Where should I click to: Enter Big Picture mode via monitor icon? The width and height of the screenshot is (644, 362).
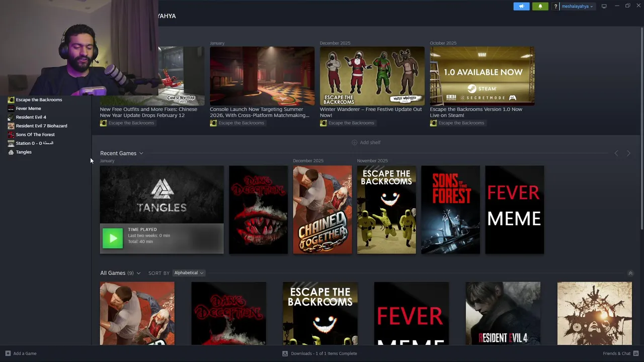[x=604, y=7]
